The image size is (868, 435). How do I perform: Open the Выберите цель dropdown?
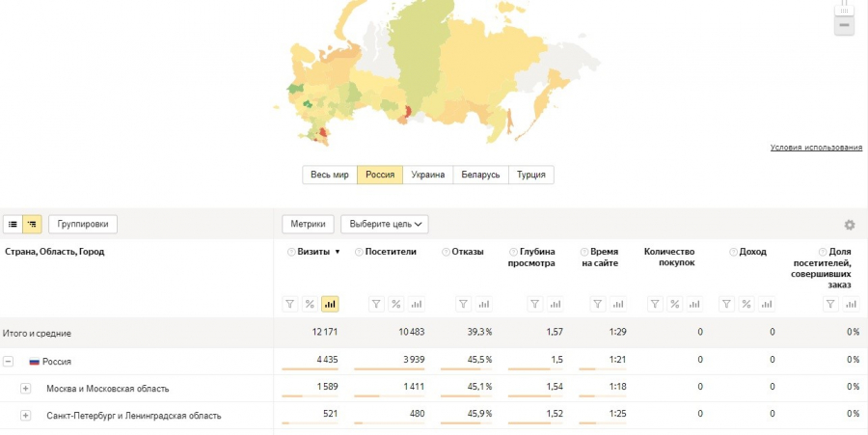pyautogui.click(x=384, y=224)
